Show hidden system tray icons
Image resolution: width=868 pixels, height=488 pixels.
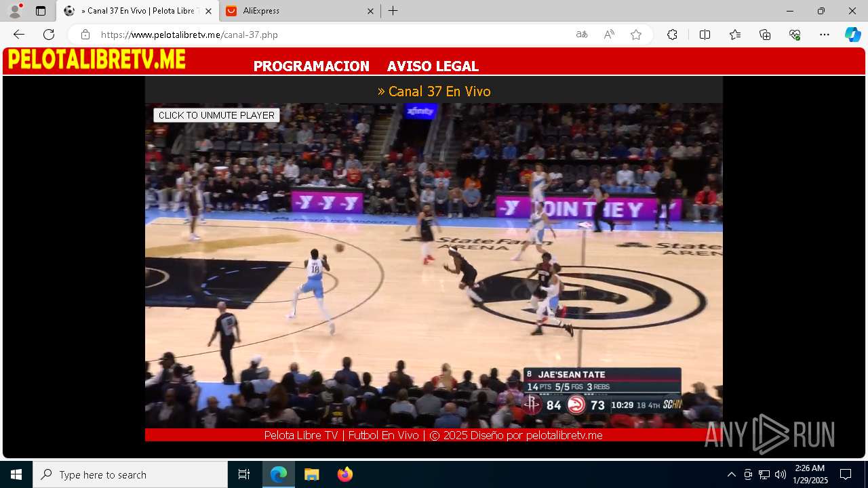[x=731, y=474]
